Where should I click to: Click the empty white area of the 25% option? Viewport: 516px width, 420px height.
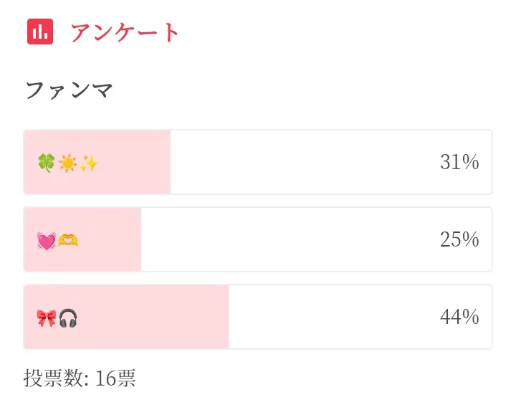(x=287, y=239)
